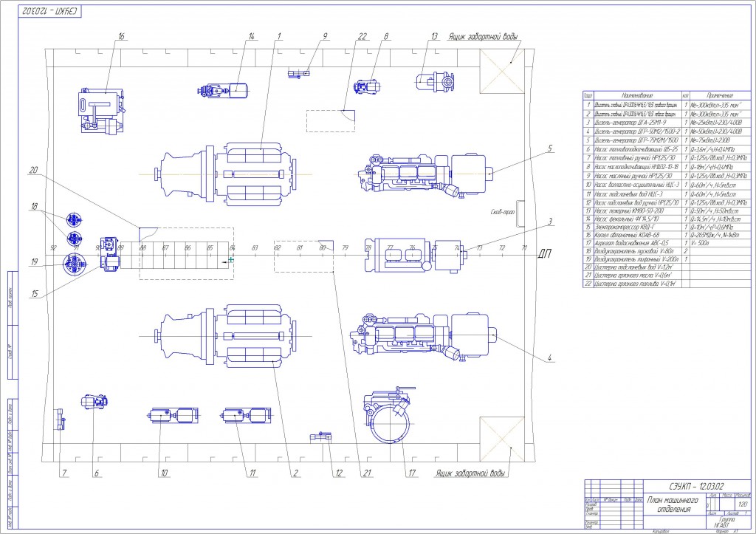Click the typhon air receiver marked by callout 19
The height and width of the screenshot is (534, 756).
tap(75, 265)
